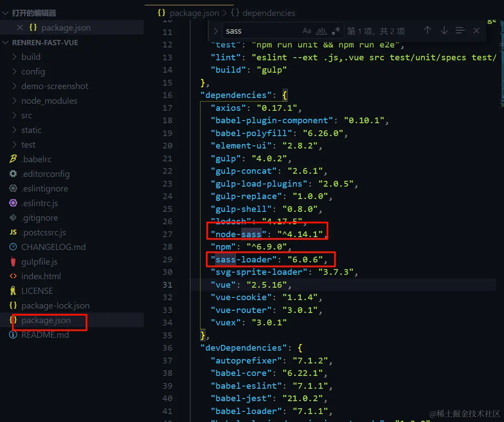
Task: Click the "babel-core" devDependency line
Action: pyautogui.click(x=269, y=373)
